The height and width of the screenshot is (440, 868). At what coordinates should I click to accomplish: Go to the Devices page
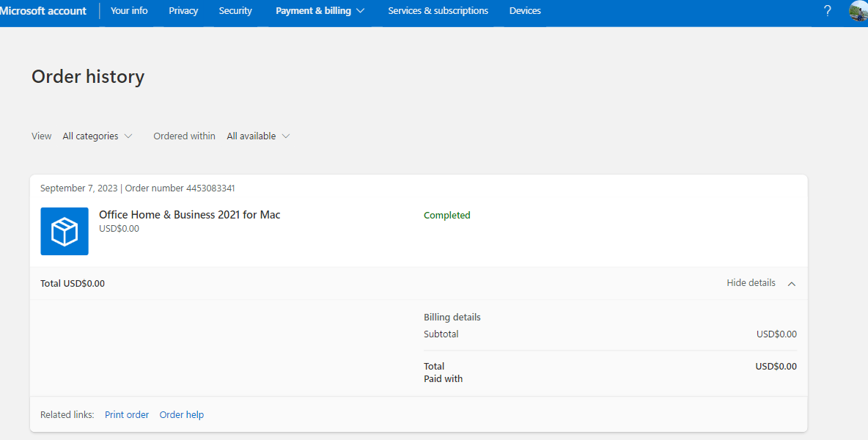click(x=525, y=11)
